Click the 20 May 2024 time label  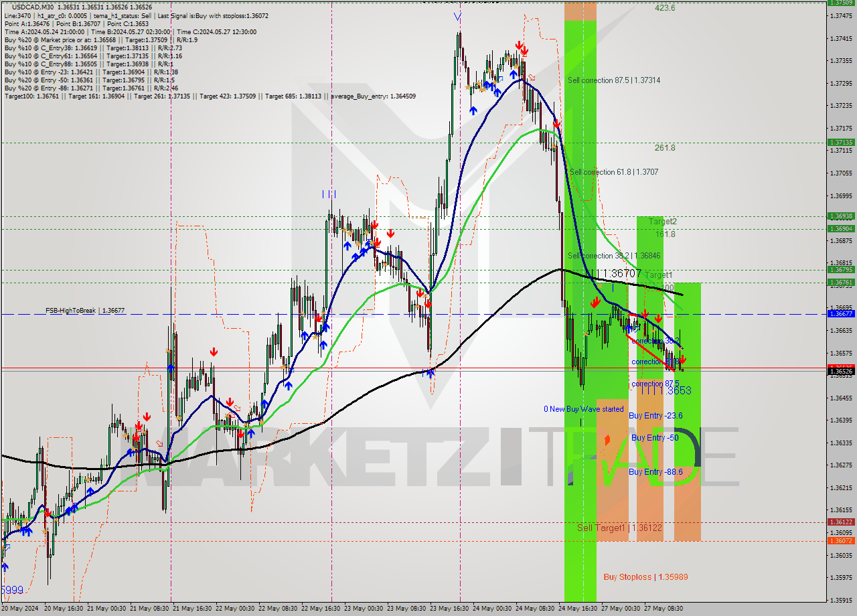point(19,609)
